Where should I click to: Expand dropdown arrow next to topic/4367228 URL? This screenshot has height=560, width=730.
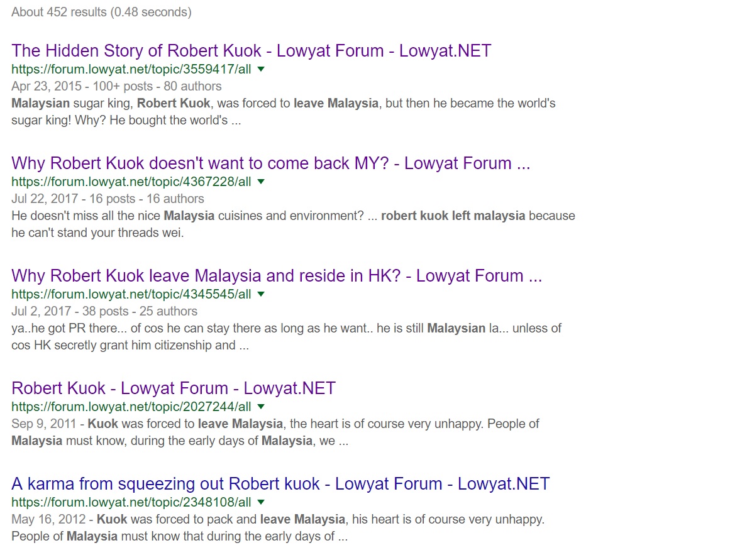pos(261,182)
